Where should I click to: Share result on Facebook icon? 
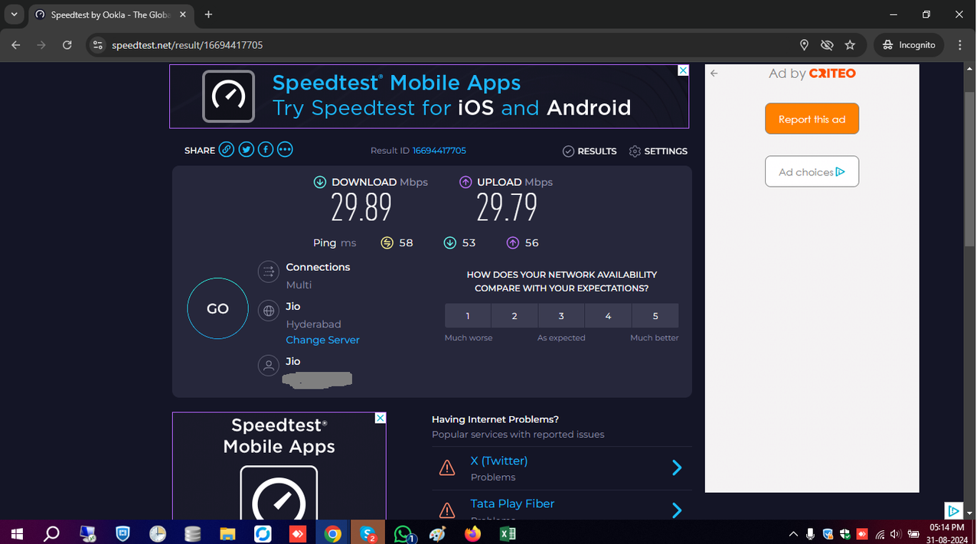266,150
